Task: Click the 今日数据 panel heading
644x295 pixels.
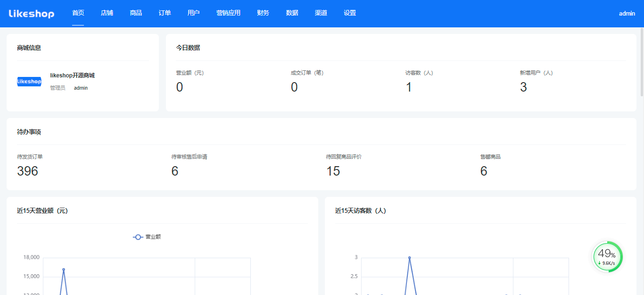Action: point(188,48)
